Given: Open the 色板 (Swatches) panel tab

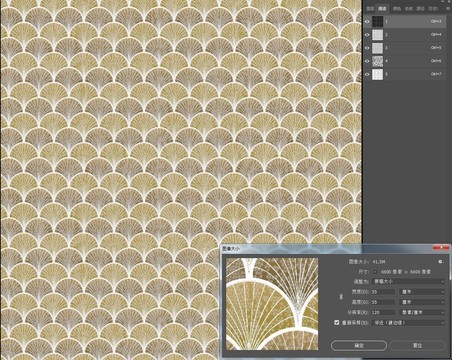Looking at the screenshot, I should point(409,9).
